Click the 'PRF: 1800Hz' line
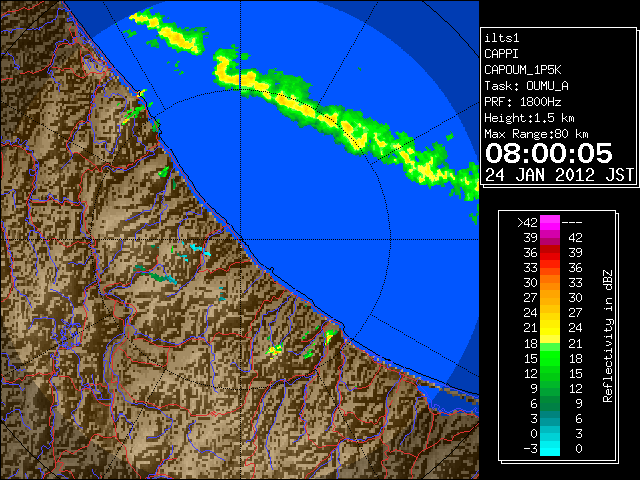This screenshot has width=640, height=480. point(523,102)
